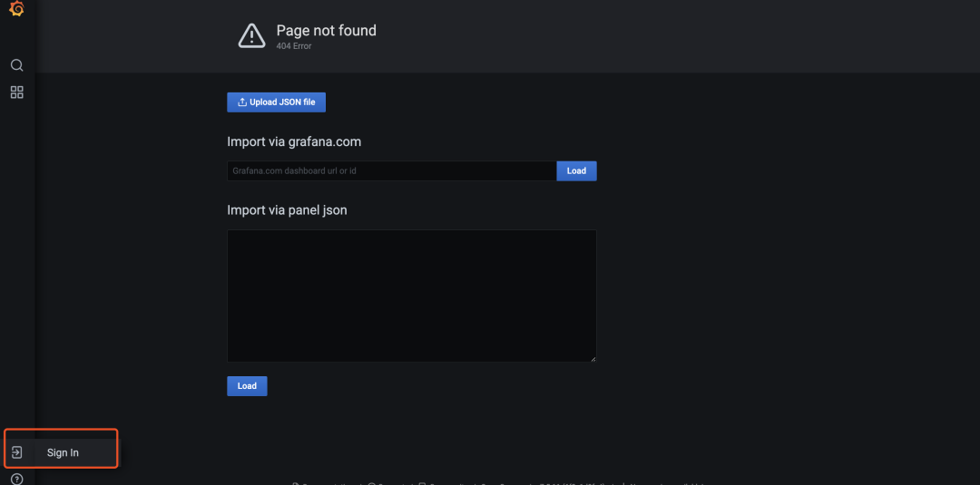
Task: Click the sign-in arrow icon
Action: [x=17, y=452]
